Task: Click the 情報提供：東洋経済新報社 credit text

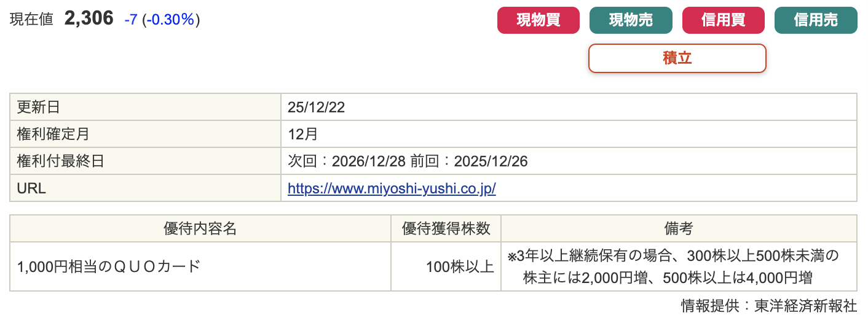Action: point(768,306)
